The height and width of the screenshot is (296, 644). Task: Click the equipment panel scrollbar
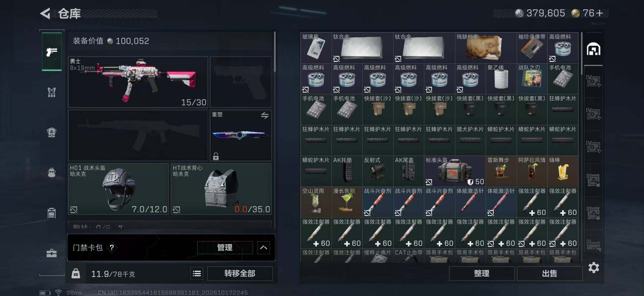tap(275, 52)
